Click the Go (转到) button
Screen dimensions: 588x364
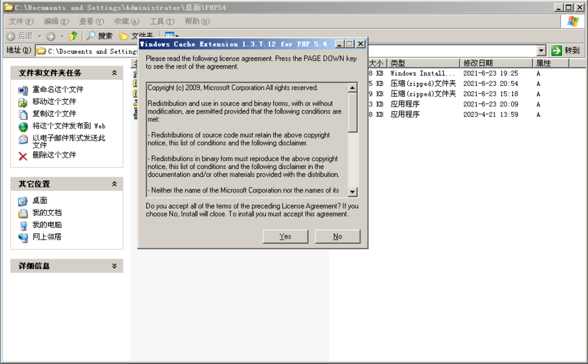tap(566, 51)
